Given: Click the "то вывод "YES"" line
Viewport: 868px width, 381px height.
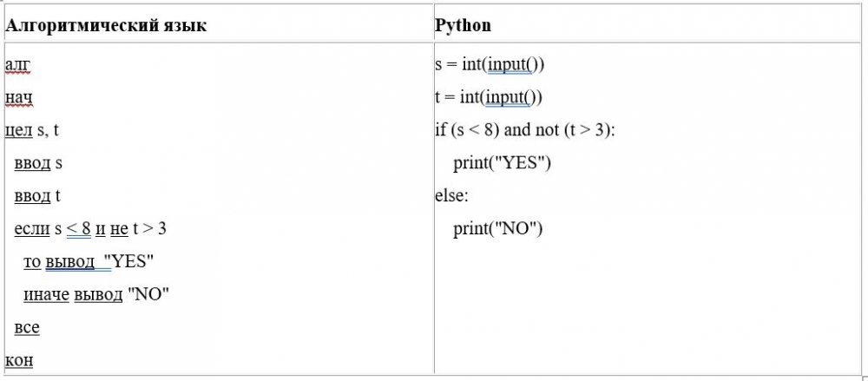Looking at the screenshot, I should pos(89,262).
